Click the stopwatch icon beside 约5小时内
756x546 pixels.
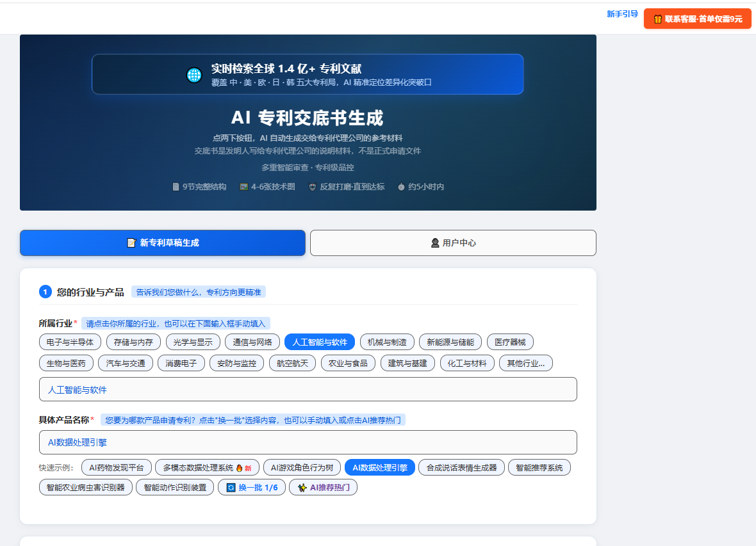click(x=401, y=187)
